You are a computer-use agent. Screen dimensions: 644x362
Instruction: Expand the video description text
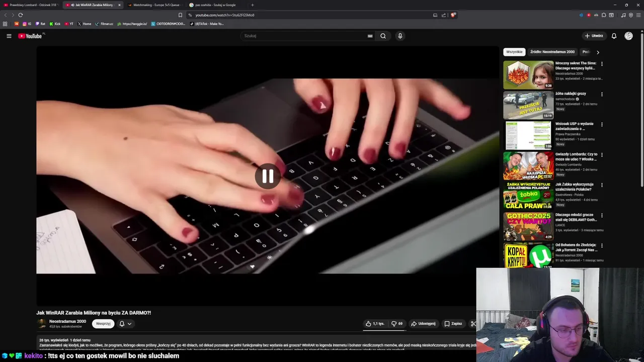coord(257,344)
